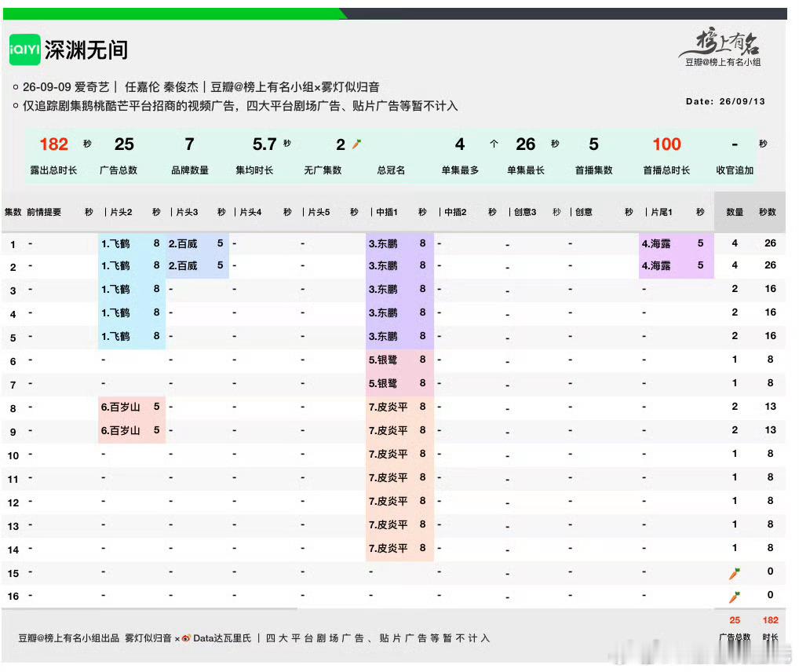Click the 秒数 column header
Screen dimensions: 799x672
[x=767, y=212]
